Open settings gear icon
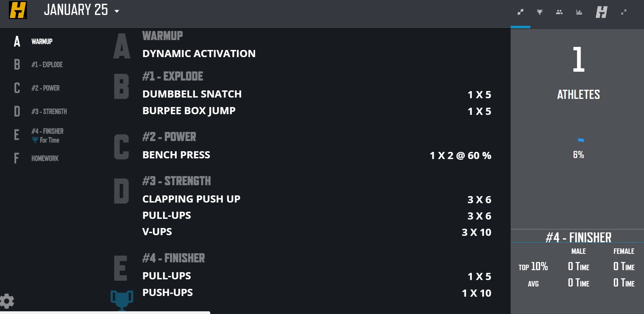The height and width of the screenshot is (314, 644). pos(7,301)
